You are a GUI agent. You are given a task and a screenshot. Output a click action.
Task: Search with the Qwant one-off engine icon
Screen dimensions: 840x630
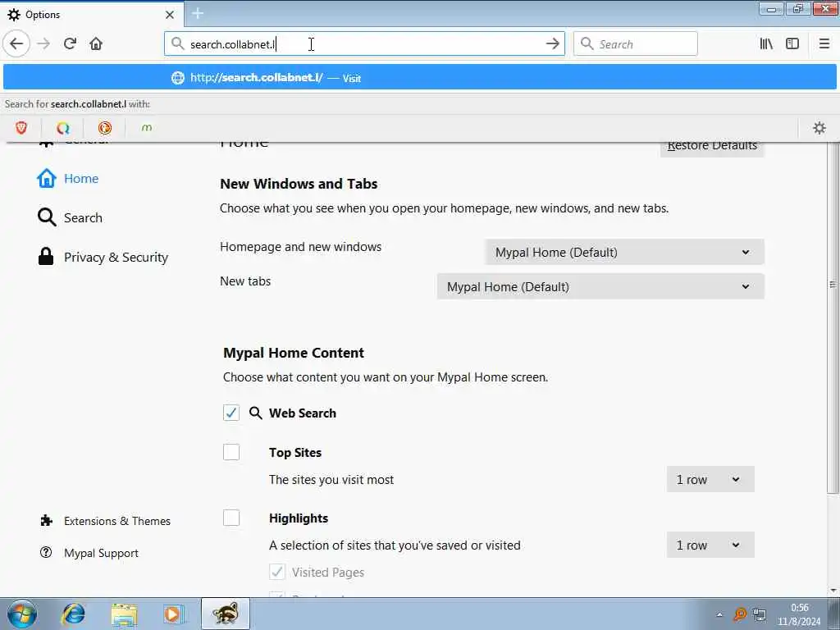(x=63, y=127)
